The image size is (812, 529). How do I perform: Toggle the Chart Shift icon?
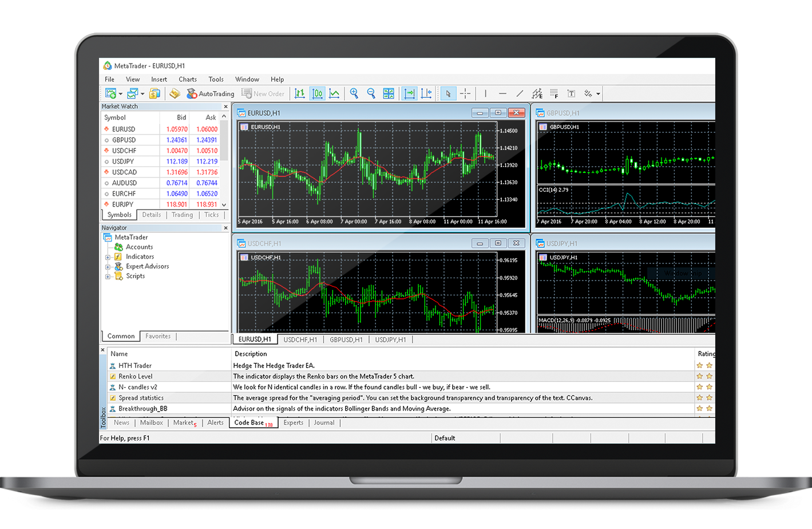point(426,93)
